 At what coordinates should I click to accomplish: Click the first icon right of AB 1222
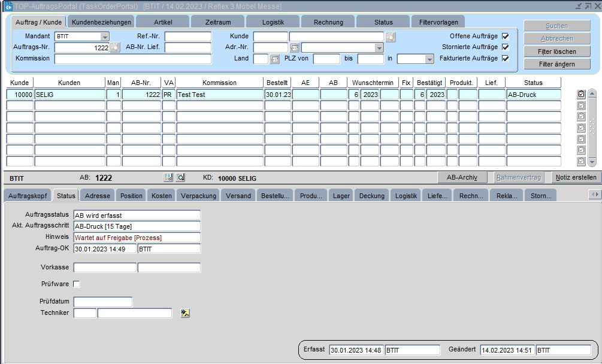click(x=168, y=177)
